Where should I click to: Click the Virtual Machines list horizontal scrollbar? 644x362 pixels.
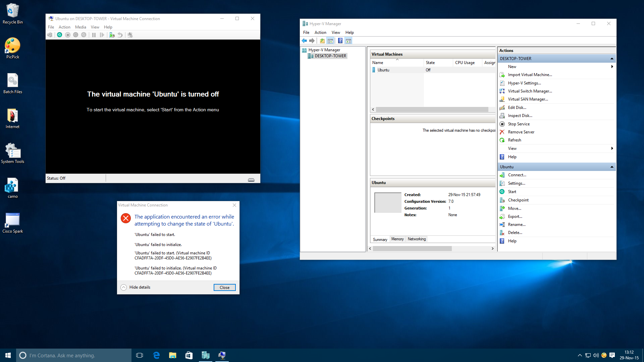[x=433, y=110]
